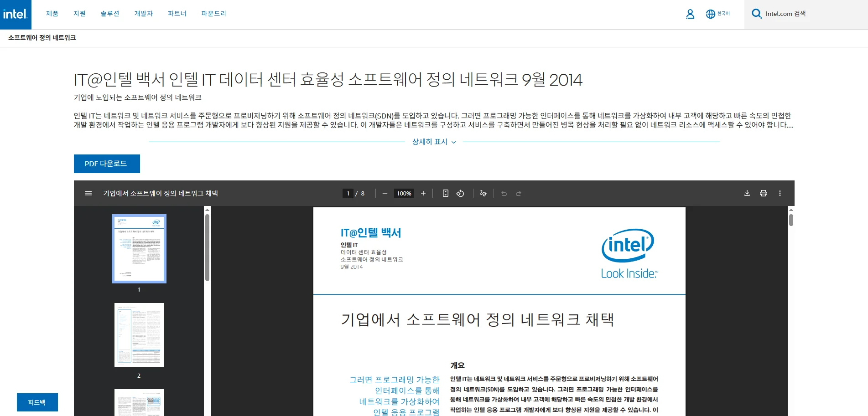Edit the 100% zoom level field

404,193
